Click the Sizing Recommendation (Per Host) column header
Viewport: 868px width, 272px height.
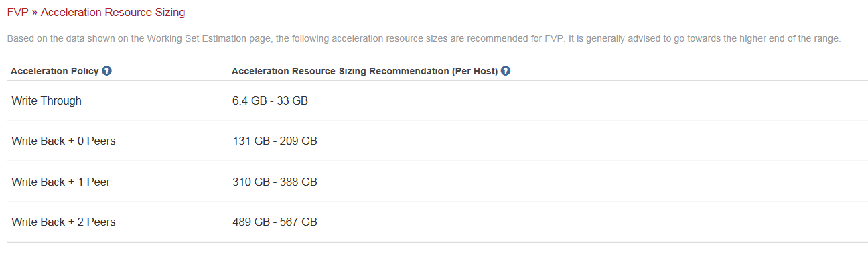tap(364, 71)
